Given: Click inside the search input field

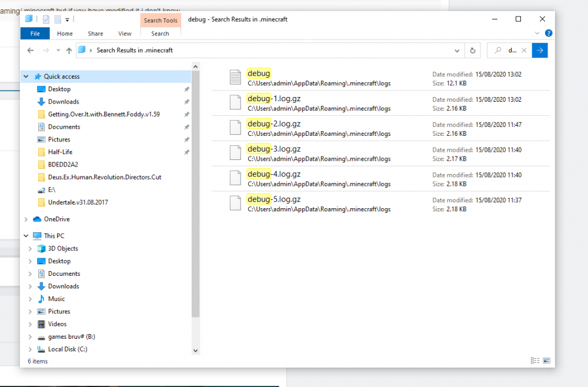Looking at the screenshot, I should [x=512, y=50].
